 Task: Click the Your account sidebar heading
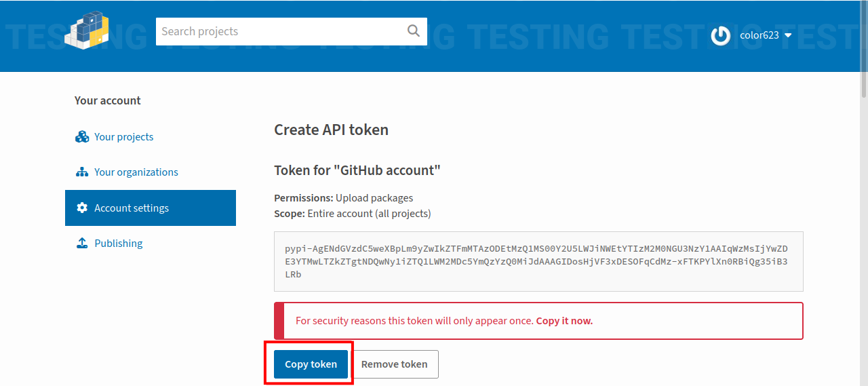tap(108, 100)
